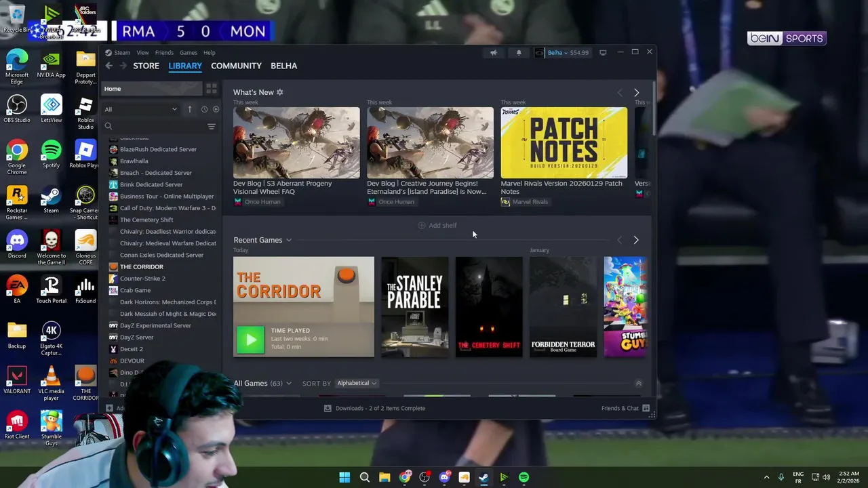The image size is (868, 488).
Task: Open Google Chrome desktop shortcut
Action: pos(17,158)
